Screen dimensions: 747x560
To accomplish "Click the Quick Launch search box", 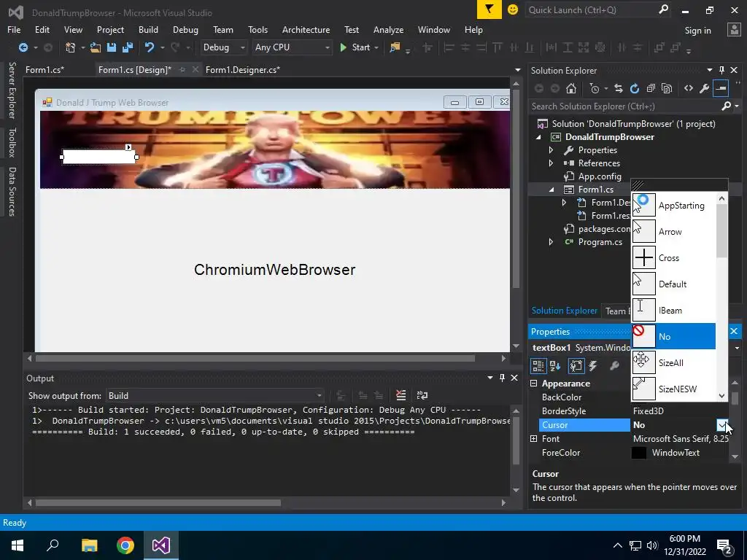I will [x=591, y=9].
